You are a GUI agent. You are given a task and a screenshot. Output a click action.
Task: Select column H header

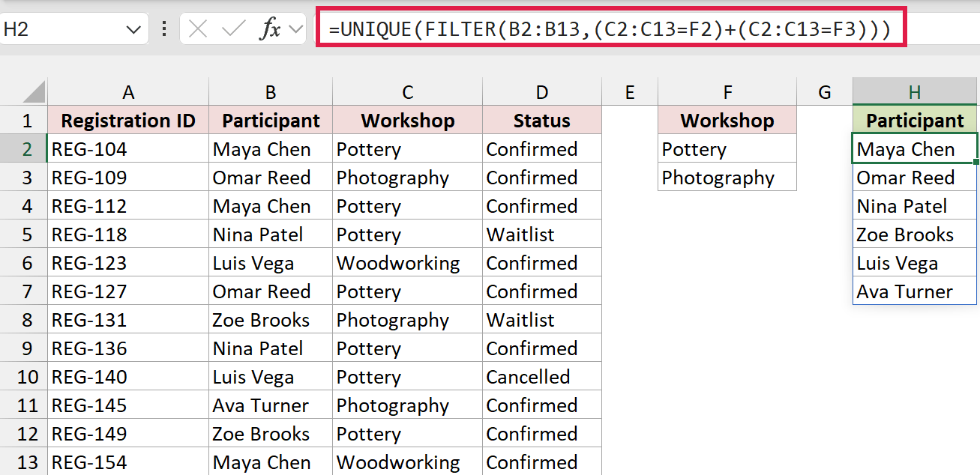point(915,92)
